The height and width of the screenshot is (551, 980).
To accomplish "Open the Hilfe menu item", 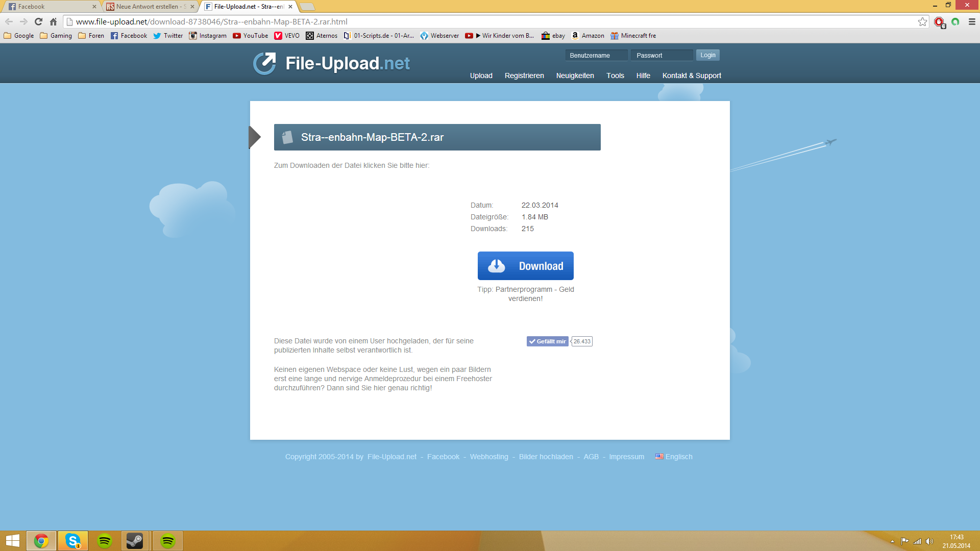I will tap(643, 76).
